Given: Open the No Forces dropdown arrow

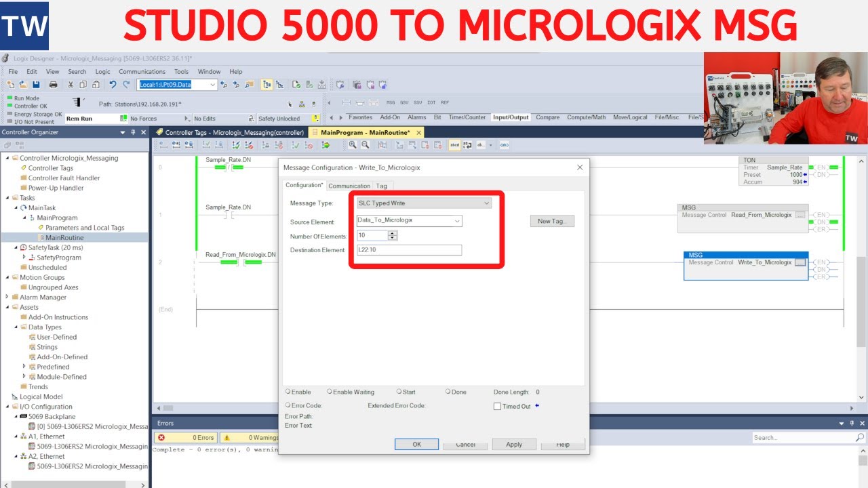Looking at the screenshot, I should (186, 119).
